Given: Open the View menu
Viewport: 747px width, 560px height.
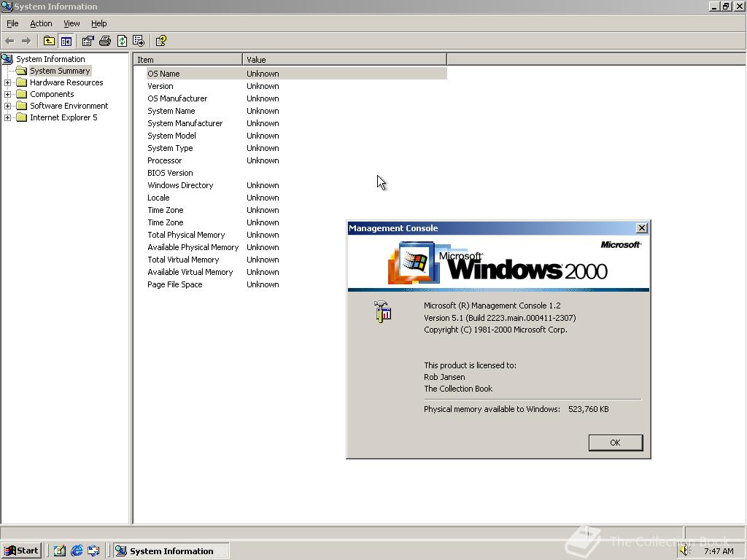Looking at the screenshot, I should [71, 23].
